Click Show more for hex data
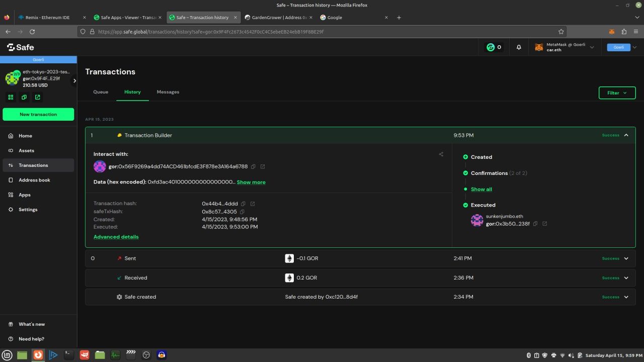 pos(251,182)
